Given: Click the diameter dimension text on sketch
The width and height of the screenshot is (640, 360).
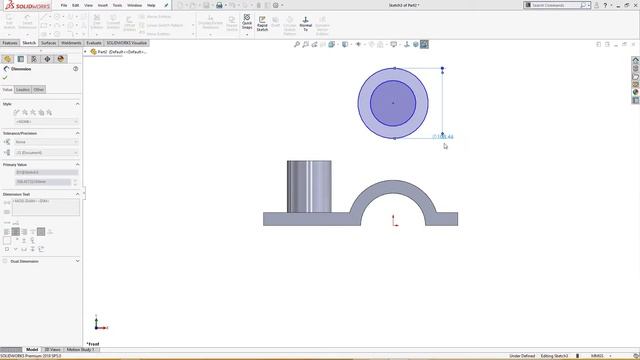Looking at the screenshot, I should tap(443, 137).
